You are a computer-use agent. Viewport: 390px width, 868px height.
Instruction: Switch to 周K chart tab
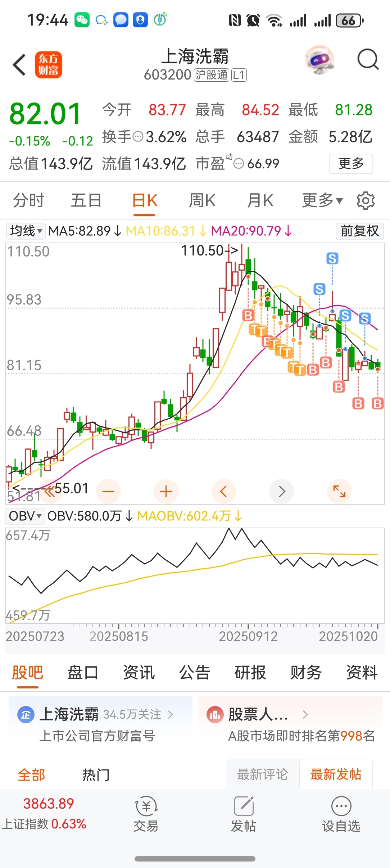point(202,200)
